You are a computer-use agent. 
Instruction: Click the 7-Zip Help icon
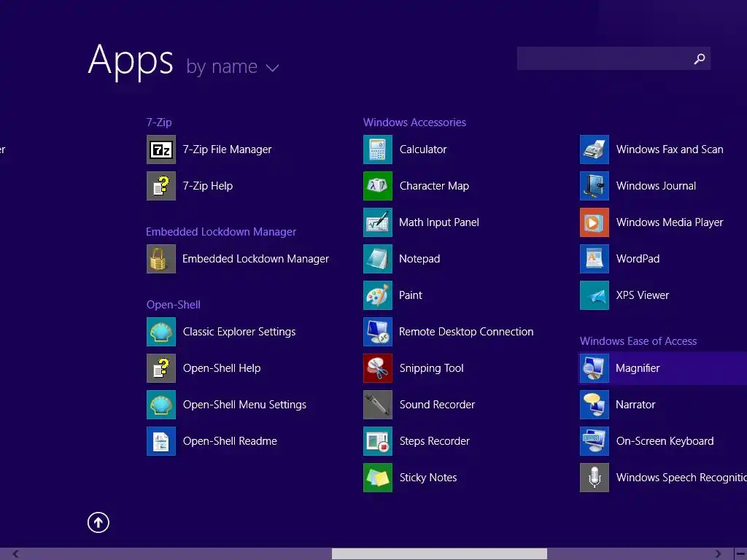click(x=161, y=186)
